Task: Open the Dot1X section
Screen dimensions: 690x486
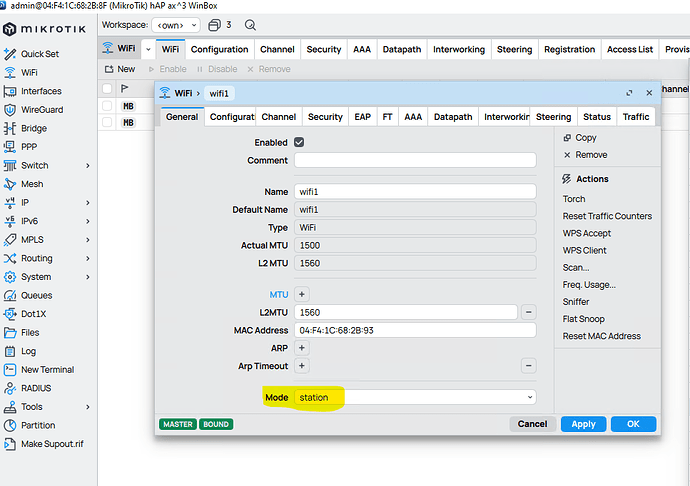Action: click(25, 314)
